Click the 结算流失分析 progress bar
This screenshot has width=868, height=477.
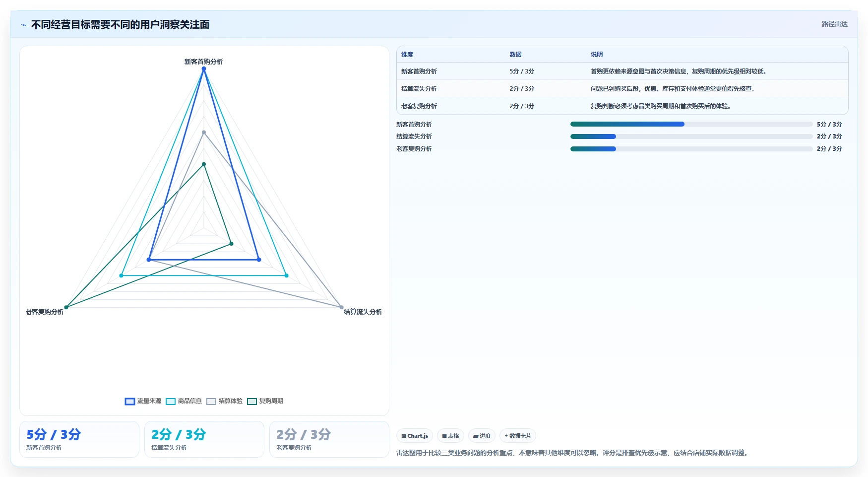[x=691, y=136]
